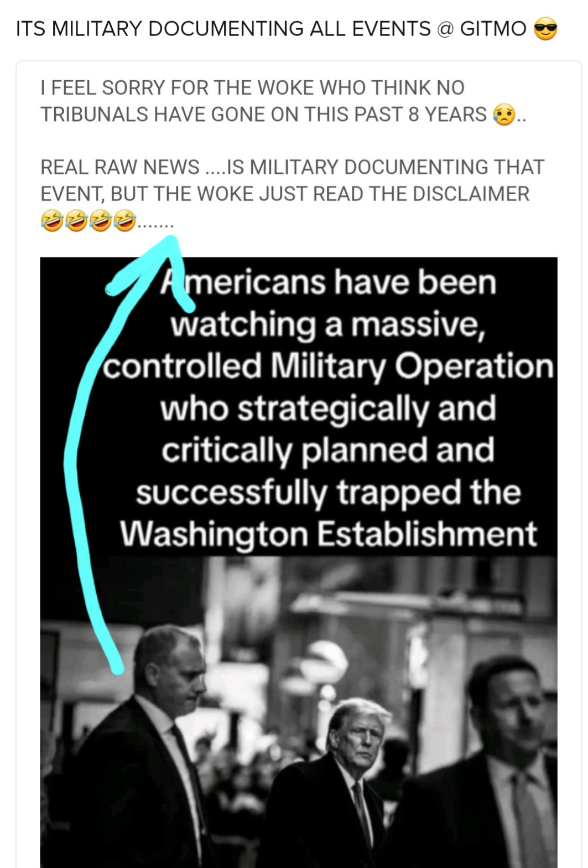The width and height of the screenshot is (588, 868).
Task: Click the worried face emoji after 8 YEARS
Action: click(x=503, y=115)
